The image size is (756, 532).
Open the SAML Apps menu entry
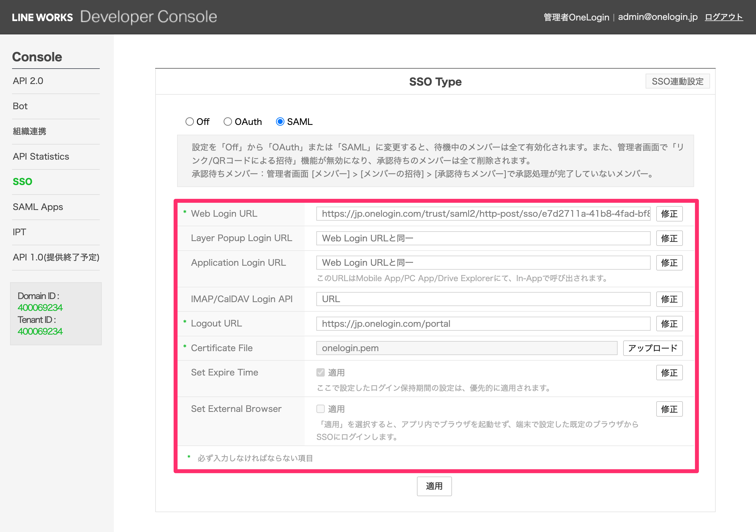pyautogui.click(x=38, y=207)
